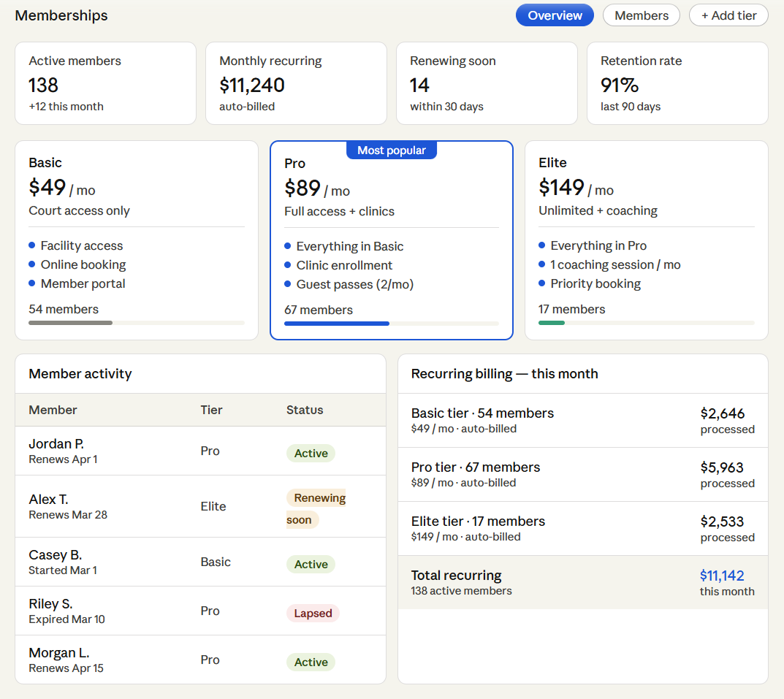Image resolution: width=784 pixels, height=699 pixels.
Task: Click the Basic members progress bar
Action: pyautogui.click(x=137, y=323)
